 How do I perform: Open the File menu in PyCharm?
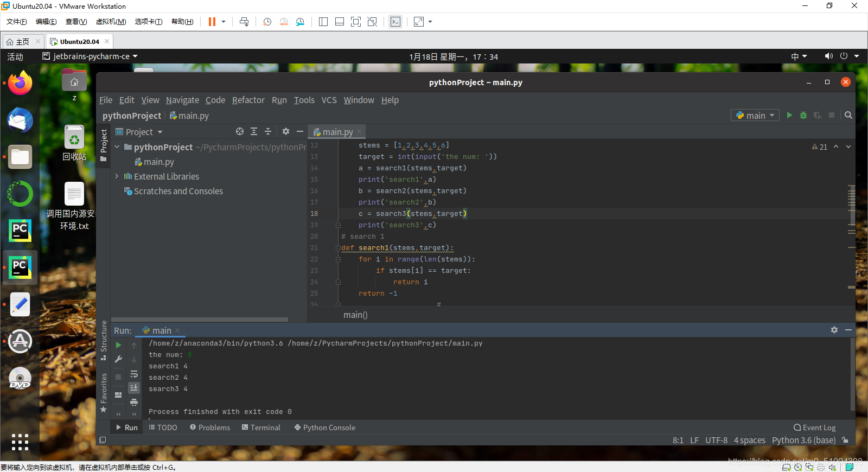coord(106,100)
